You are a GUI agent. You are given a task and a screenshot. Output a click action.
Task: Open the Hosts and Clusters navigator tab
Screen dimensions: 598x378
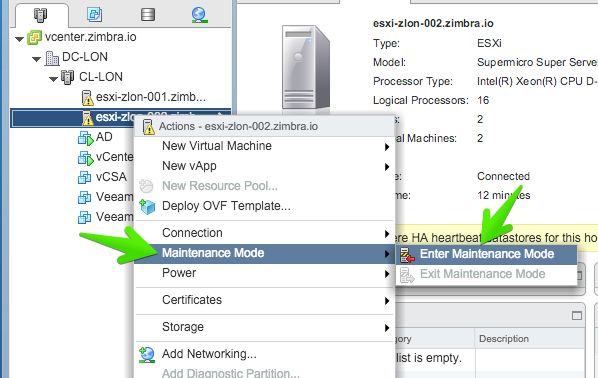click(40, 14)
